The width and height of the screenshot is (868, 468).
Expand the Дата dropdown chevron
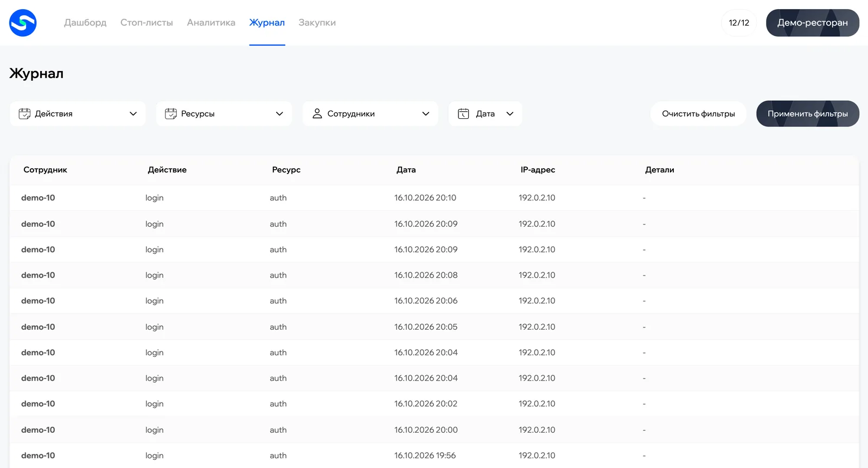510,114
